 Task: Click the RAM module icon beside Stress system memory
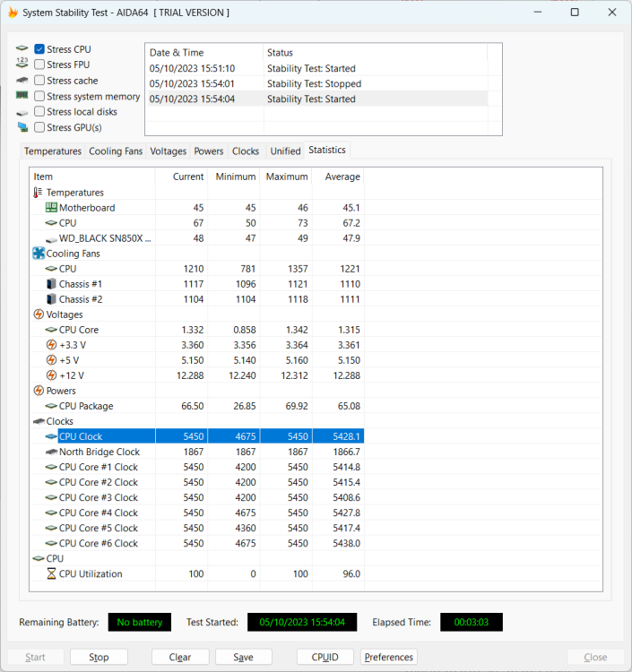coord(22,95)
